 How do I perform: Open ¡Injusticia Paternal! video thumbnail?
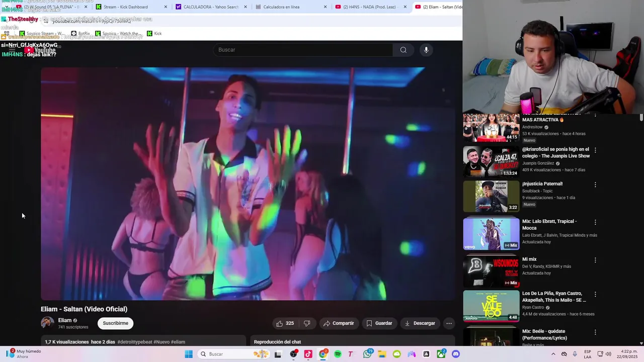(491, 196)
